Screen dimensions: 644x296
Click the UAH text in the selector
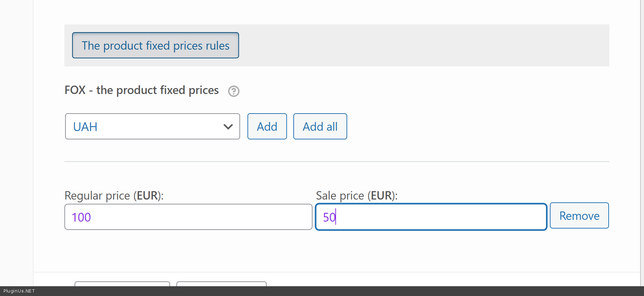click(85, 127)
